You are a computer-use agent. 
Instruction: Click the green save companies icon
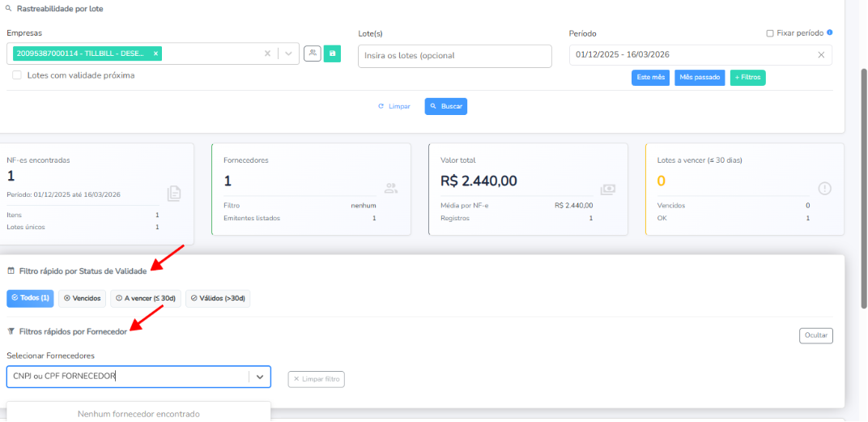(x=332, y=53)
